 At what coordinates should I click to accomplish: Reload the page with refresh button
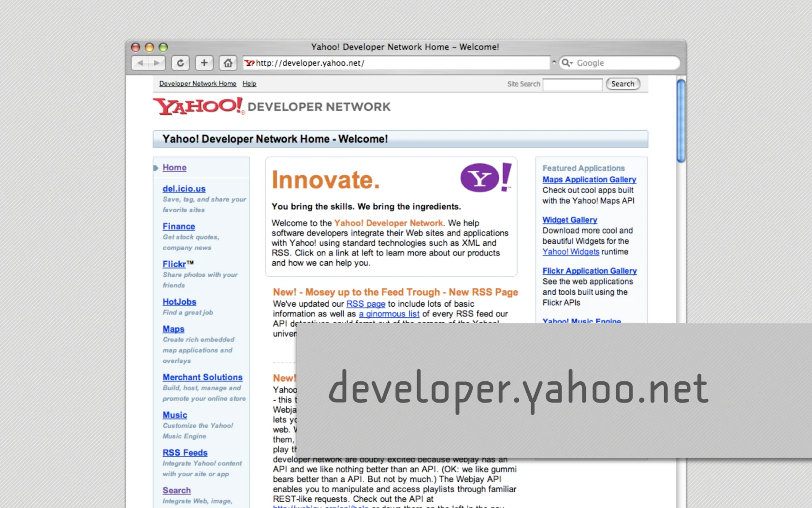point(180,63)
